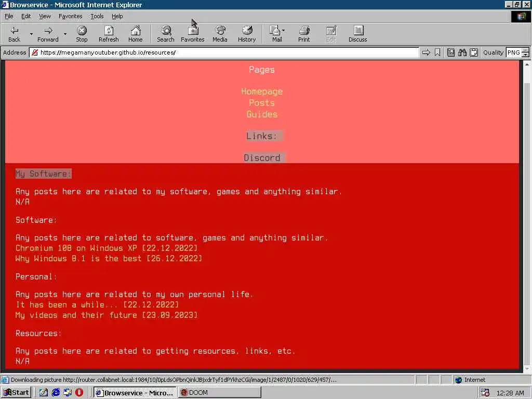Follow the Posts link
532x399 pixels.
(x=262, y=103)
